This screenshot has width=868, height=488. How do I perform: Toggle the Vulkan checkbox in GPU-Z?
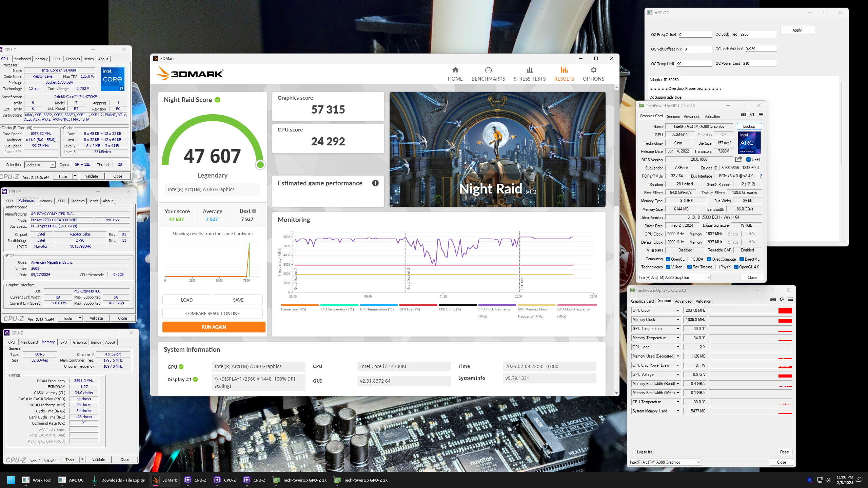pyautogui.click(x=668, y=267)
